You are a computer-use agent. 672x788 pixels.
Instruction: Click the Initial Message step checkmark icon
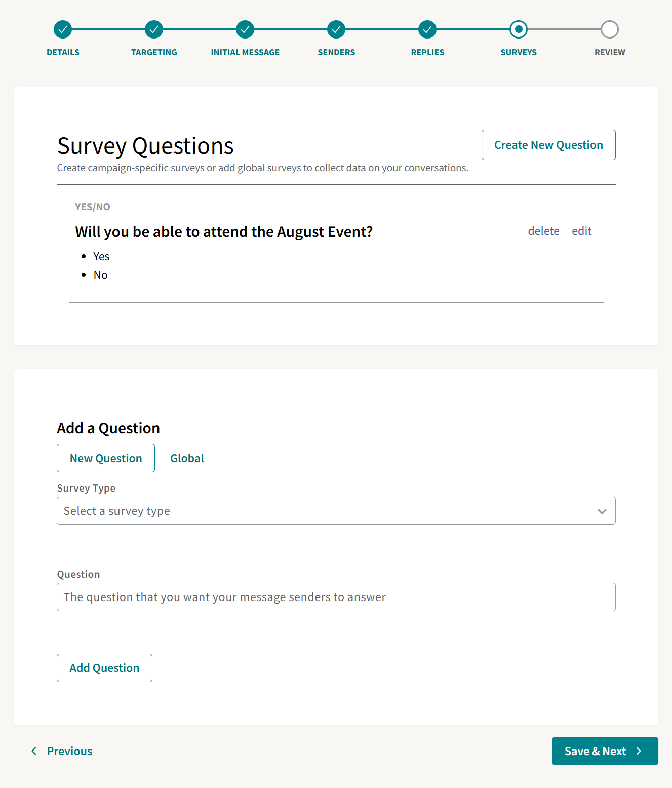coord(245,29)
